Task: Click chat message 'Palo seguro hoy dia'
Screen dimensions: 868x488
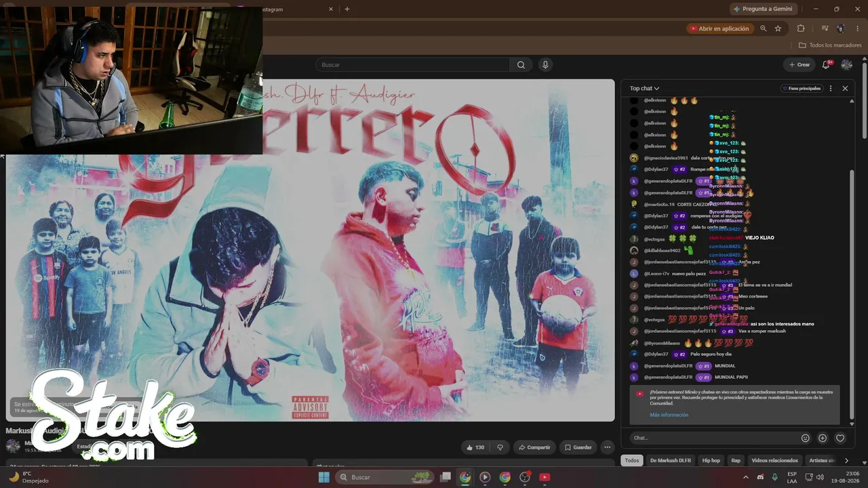Action: click(x=712, y=354)
